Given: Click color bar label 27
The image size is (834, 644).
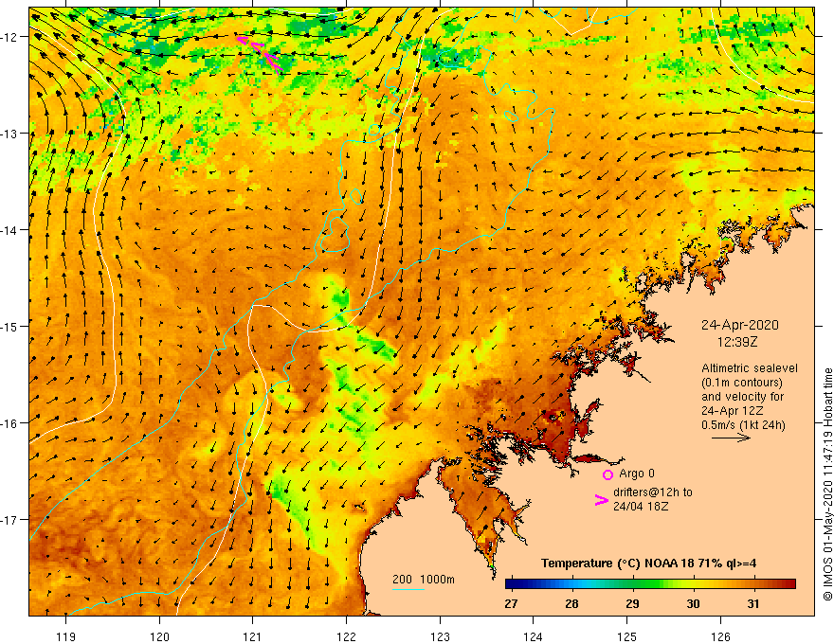Looking at the screenshot, I should pyautogui.click(x=511, y=603).
